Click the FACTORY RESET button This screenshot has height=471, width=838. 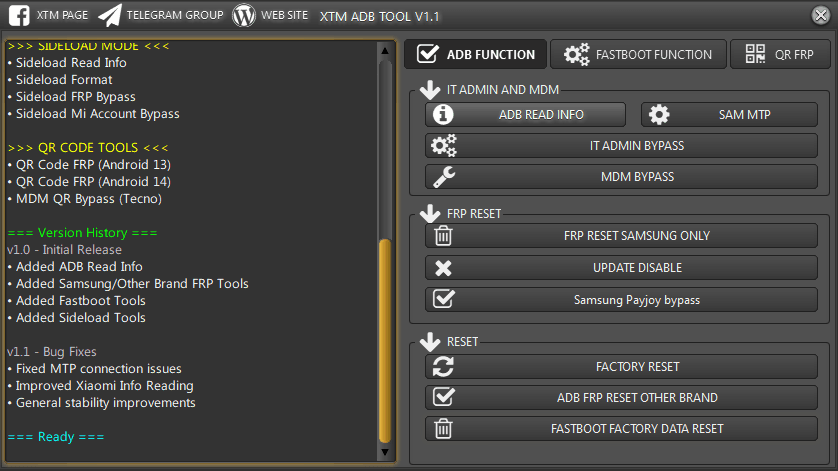click(621, 367)
